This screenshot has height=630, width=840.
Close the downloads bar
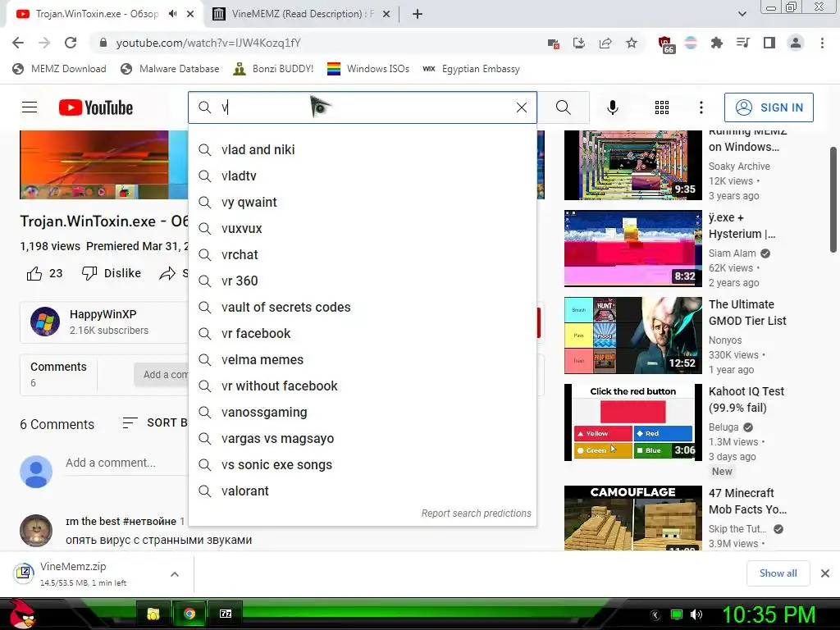(x=825, y=573)
